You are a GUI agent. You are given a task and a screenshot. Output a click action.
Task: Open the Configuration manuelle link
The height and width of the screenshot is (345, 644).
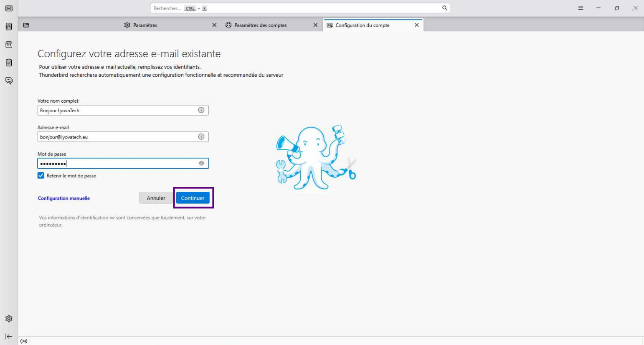point(64,198)
